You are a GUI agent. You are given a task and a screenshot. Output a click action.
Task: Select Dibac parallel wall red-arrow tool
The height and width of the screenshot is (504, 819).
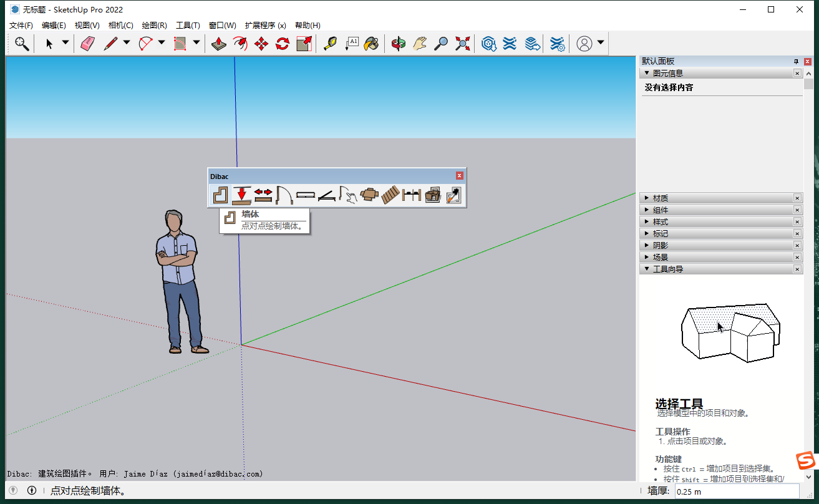coord(241,195)
